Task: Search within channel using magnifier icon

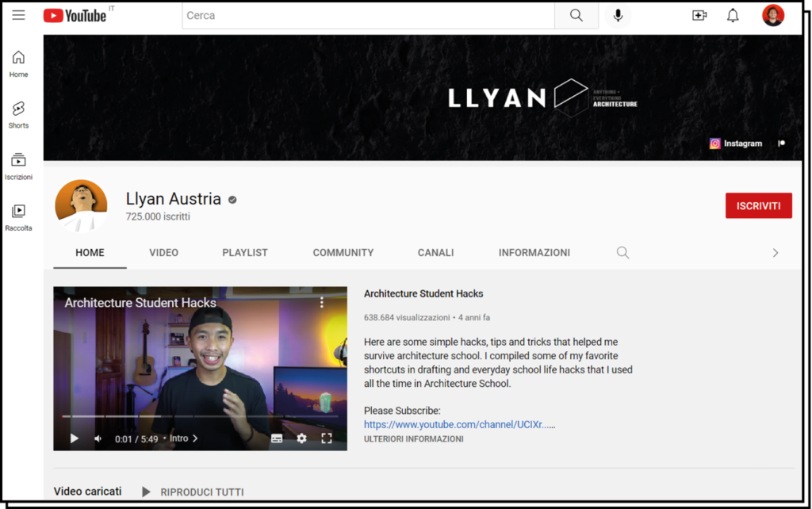Action: tap(622, 253)
